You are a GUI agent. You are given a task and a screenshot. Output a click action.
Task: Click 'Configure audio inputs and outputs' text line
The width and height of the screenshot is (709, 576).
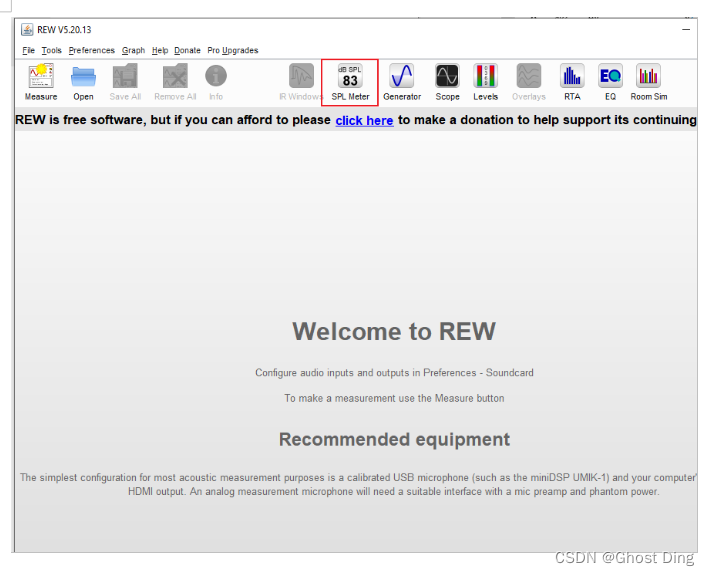(x=394, y=373)
